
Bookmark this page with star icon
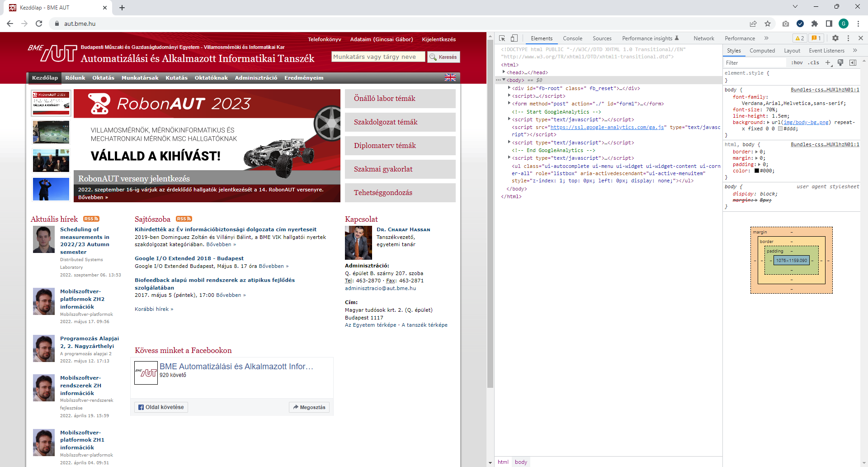pos(768,24)
